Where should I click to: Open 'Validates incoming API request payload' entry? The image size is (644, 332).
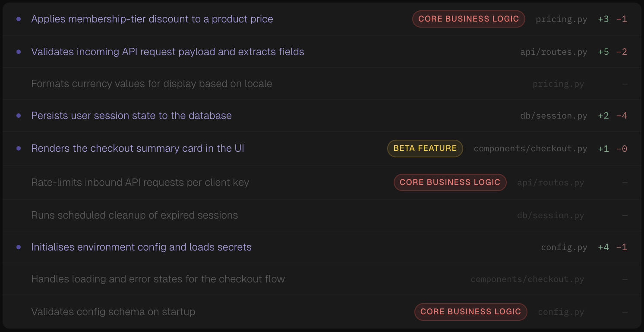[x=167, y=52]
